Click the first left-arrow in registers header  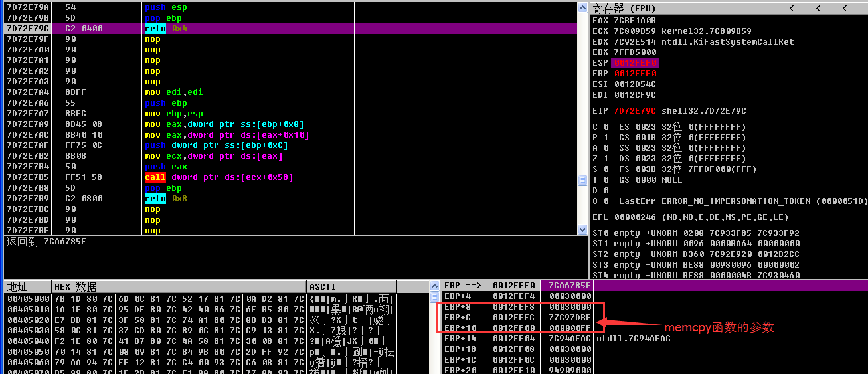tap(792, 8)
